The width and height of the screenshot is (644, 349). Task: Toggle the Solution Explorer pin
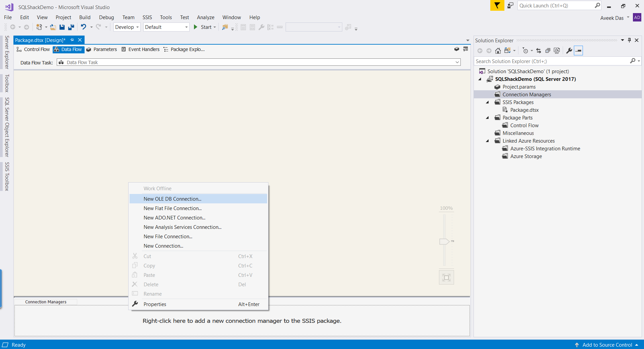coord(630,40)
